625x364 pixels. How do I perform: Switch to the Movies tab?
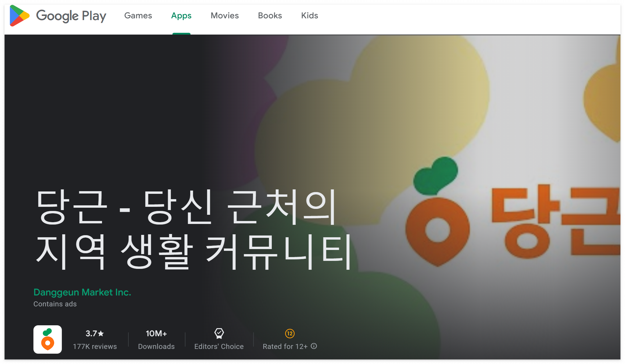225,16
